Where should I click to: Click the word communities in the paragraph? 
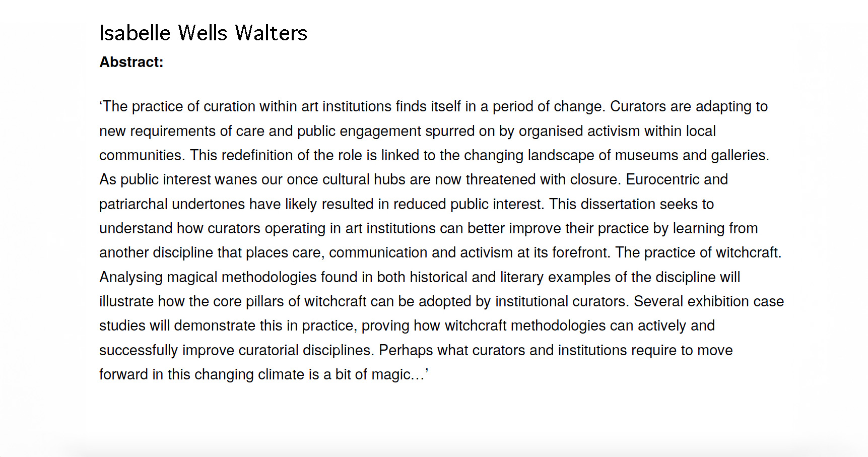pos(141,155)
